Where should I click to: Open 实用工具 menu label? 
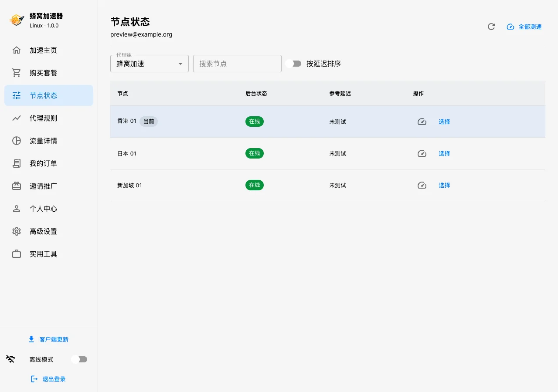tap(43, 254)
